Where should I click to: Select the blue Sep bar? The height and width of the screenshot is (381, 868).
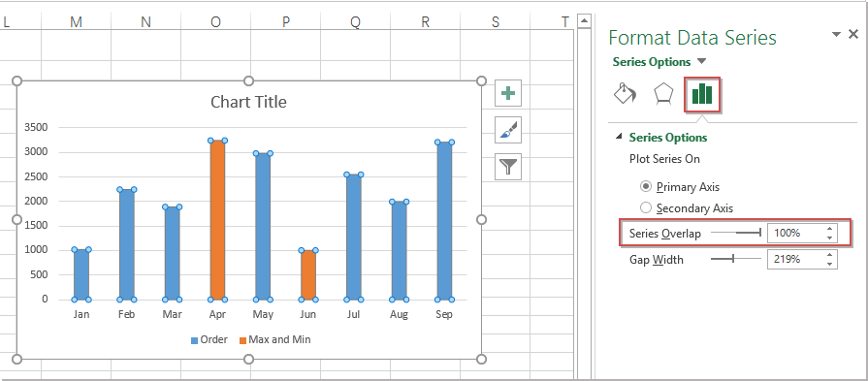[444, 221]
